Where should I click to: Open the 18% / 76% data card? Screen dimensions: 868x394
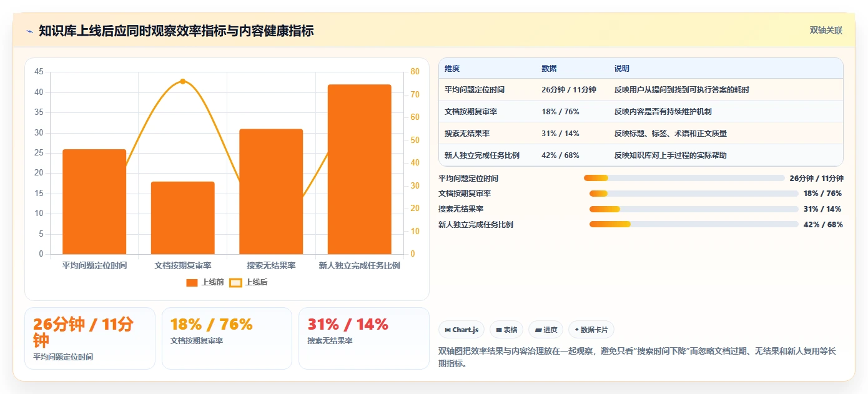[x=227, y=338]
